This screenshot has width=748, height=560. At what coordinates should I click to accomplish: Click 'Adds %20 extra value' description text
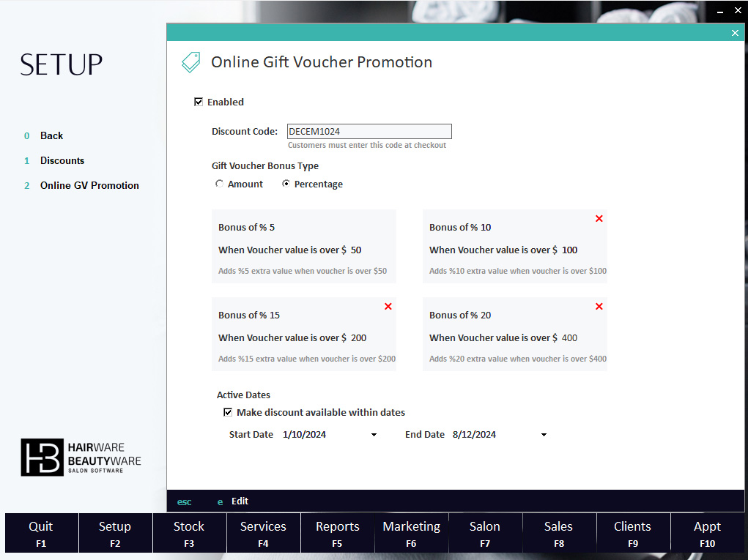click(518, 359)
